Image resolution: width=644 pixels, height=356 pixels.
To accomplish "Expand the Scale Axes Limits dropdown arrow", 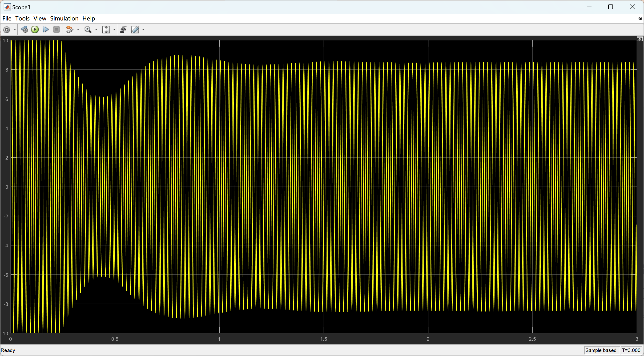I will (x=114, y=30).
